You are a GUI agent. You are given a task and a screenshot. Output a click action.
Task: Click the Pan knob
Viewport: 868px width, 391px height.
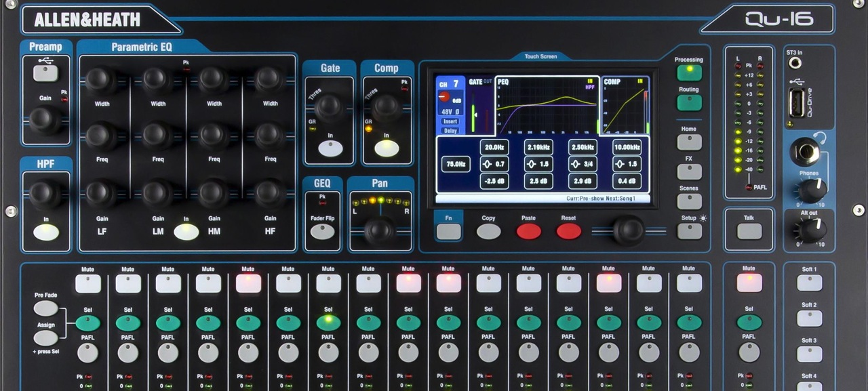pos(380,230)
